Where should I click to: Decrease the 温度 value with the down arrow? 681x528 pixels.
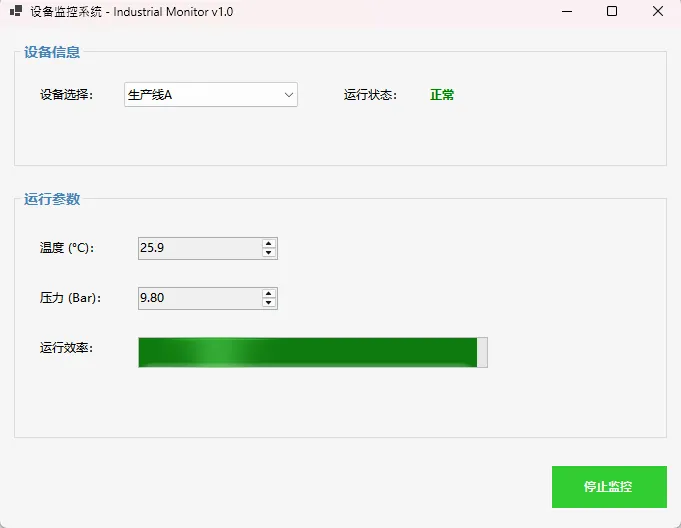pos(268,253)
